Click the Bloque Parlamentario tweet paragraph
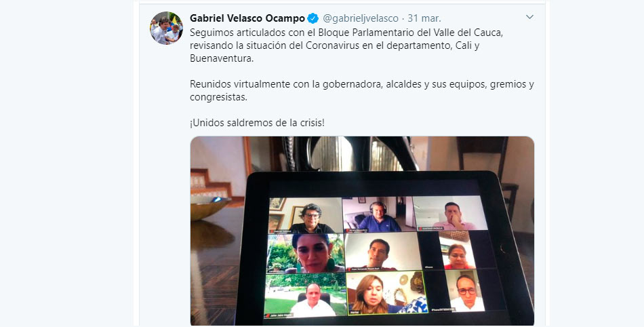Screen dimensions: 644x327 [346, 45]
